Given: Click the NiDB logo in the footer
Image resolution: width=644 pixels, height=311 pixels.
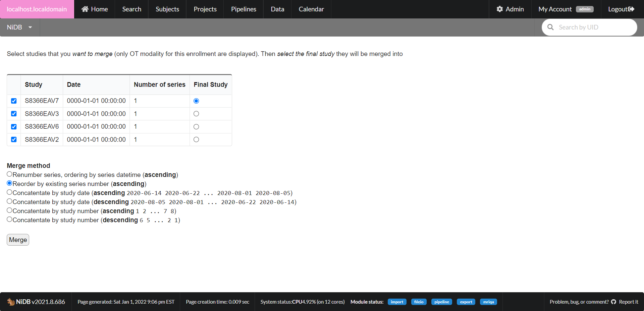Looking at the screenshot, I should pyautogui.click(x=11, y=302).
